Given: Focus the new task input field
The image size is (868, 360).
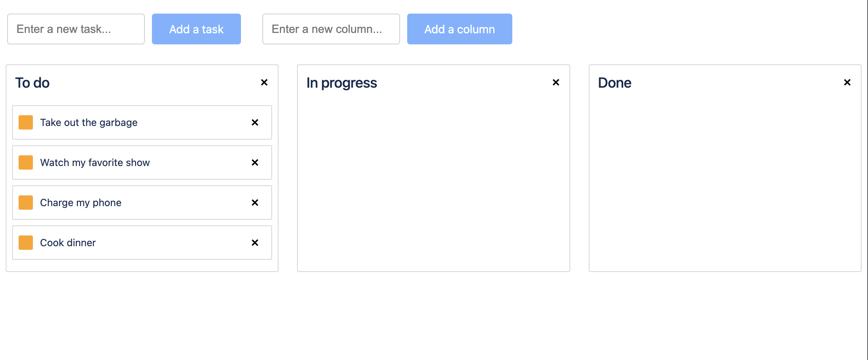Looking at the screenshot, I should [x=76, y=29].
